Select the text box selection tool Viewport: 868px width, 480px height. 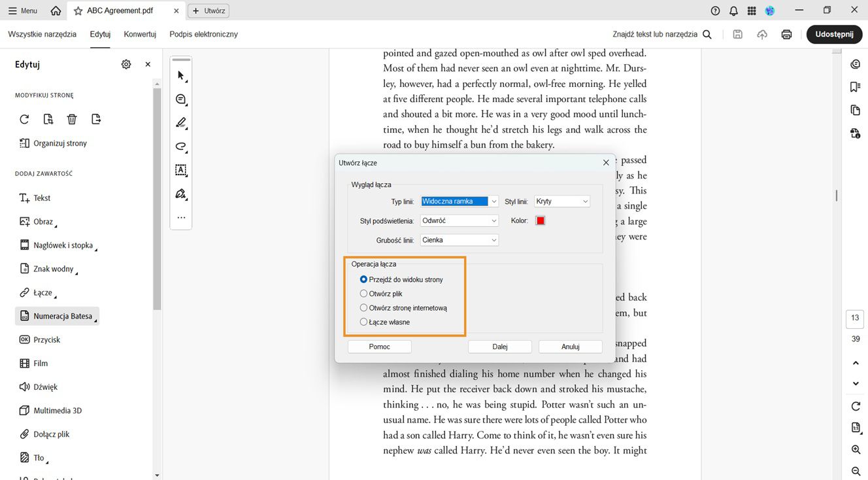(x=181, y=170)
